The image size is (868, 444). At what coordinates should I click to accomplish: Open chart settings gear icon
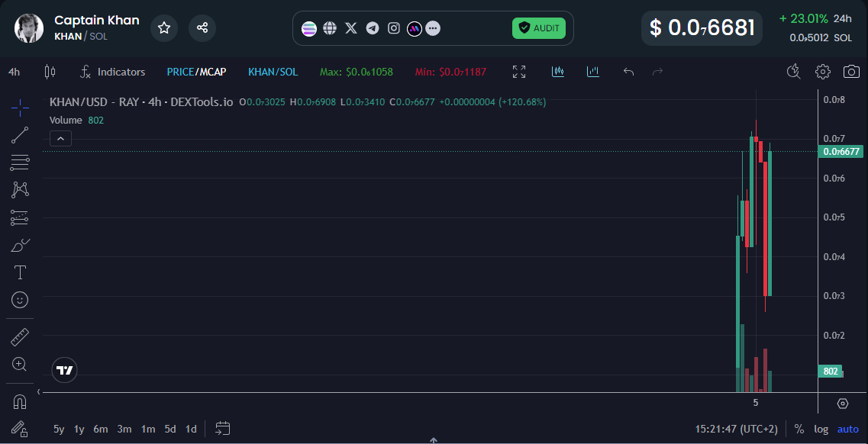pos(823,72)
